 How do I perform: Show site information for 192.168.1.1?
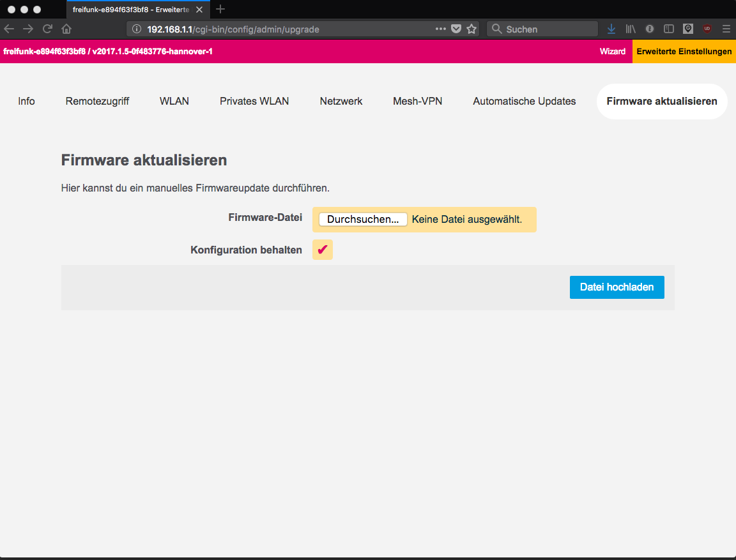pos(136,29)
